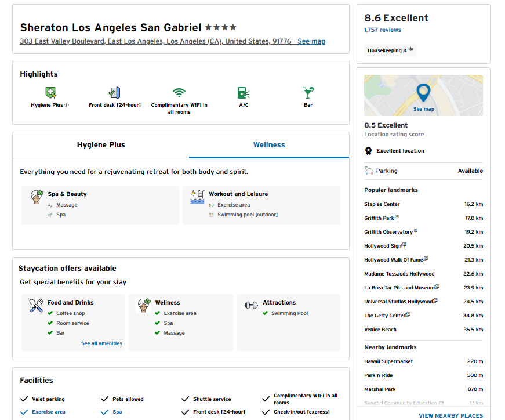Click See all amenities link

tap(101, 343)
